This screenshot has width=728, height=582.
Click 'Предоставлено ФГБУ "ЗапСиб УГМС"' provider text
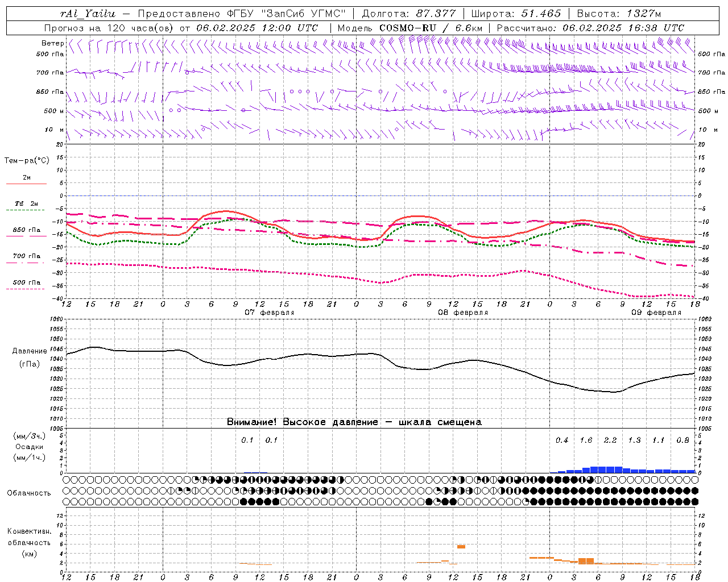[x=242, y=14]
